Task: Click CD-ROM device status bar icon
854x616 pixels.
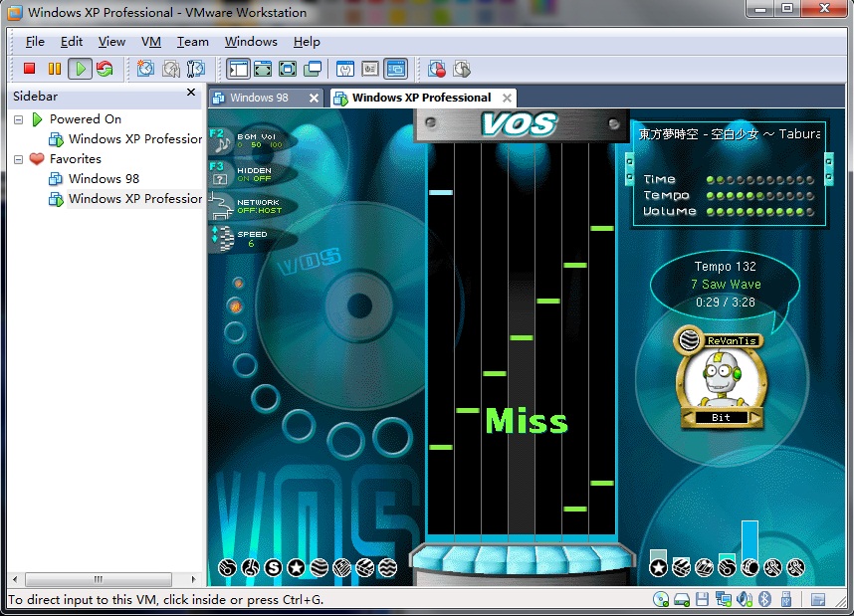Action: [661, 600]
